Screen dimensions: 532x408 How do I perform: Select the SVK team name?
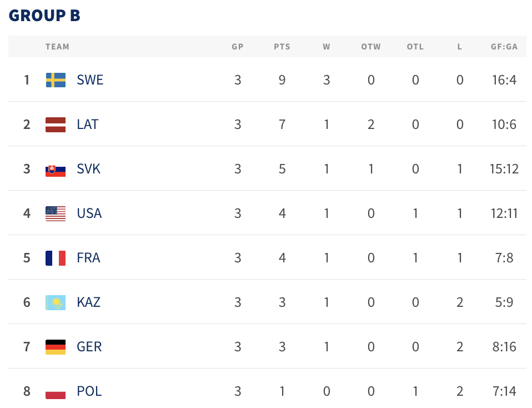click(x=89, y=169)
